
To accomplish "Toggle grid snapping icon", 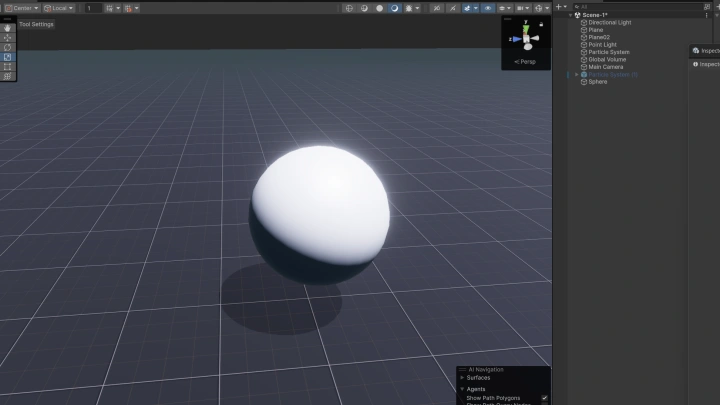I will (110, 8).
